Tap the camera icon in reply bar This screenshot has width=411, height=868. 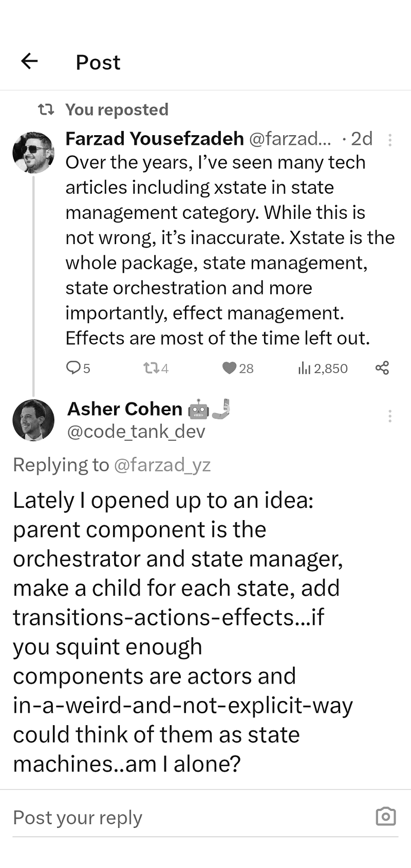[x=386, y=816]
